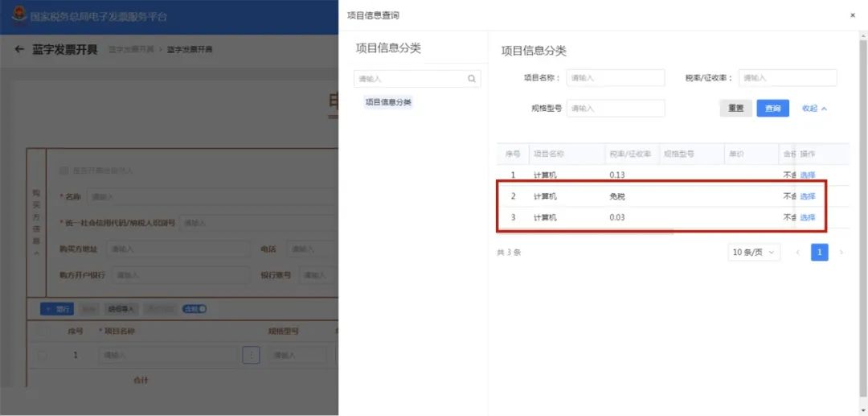Click 选择 for 计算机 免税 row

coord(808,196)
